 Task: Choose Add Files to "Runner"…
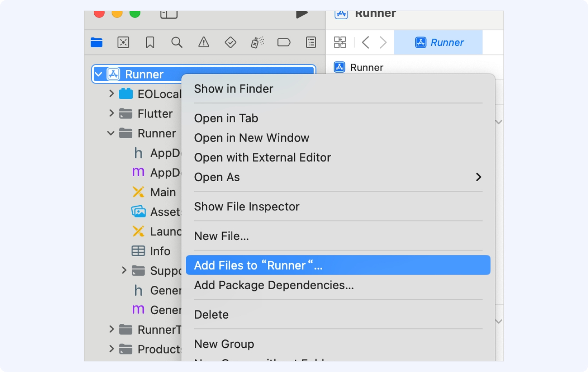pos(338,265)
